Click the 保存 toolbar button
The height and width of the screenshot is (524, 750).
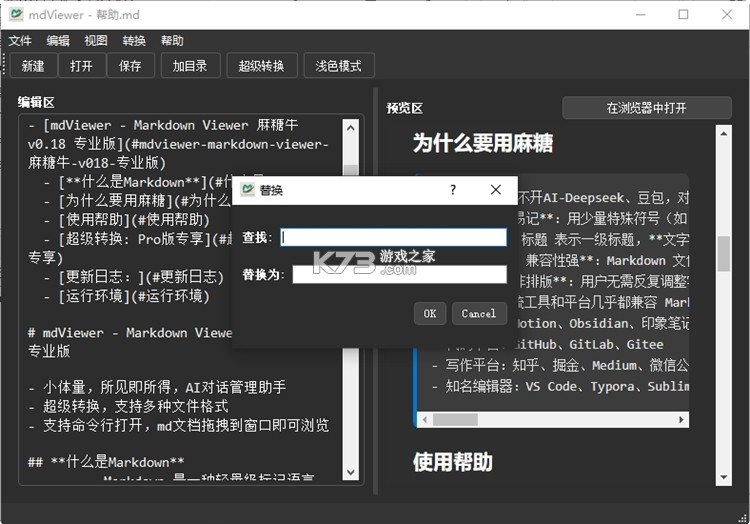click(130, 66)
